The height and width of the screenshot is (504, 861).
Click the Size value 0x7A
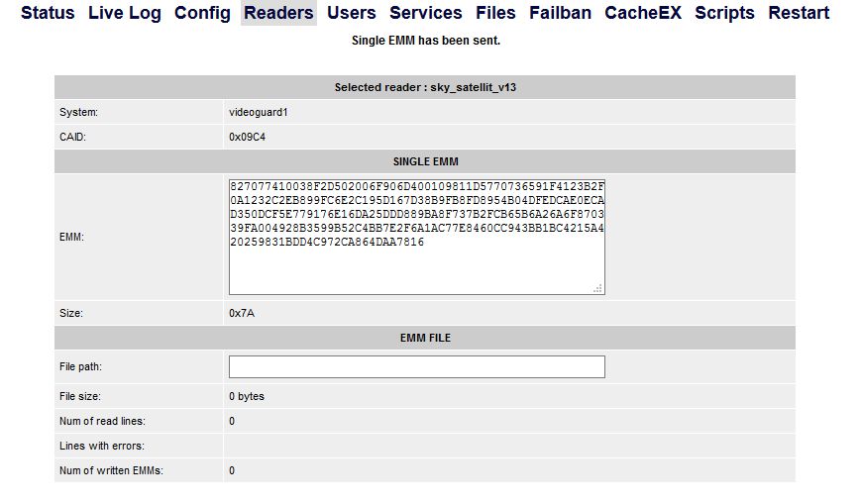[242, 313]
